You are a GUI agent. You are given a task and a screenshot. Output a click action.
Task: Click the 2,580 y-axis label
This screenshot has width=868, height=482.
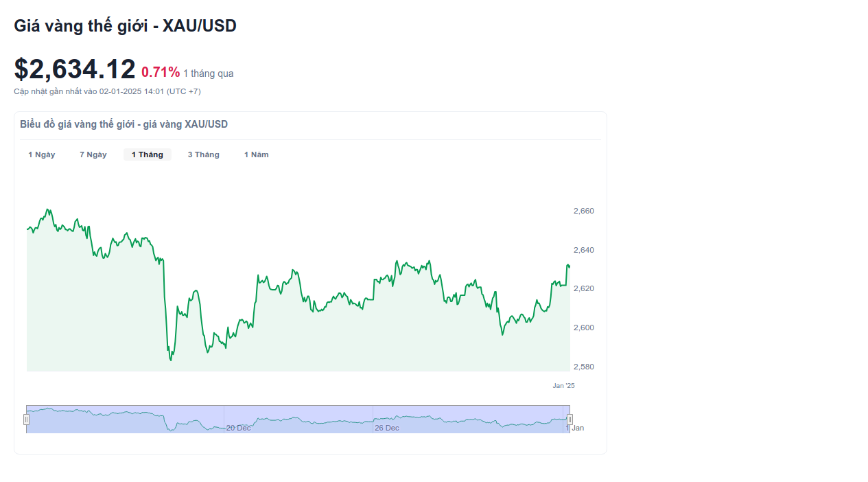[x=583, y=367]
